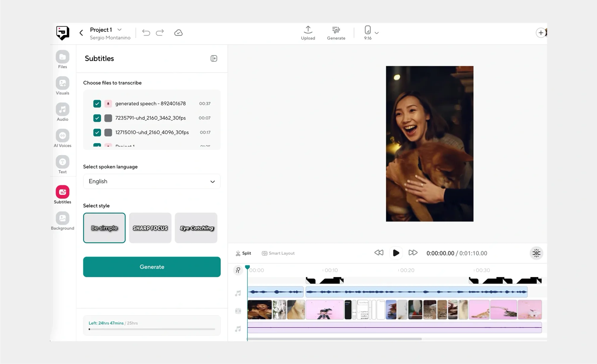Uncheck the 7235791-uhd_2160_3462_30fps file
The width and height of the screenshot is (597, 364).
coord(97,118)
